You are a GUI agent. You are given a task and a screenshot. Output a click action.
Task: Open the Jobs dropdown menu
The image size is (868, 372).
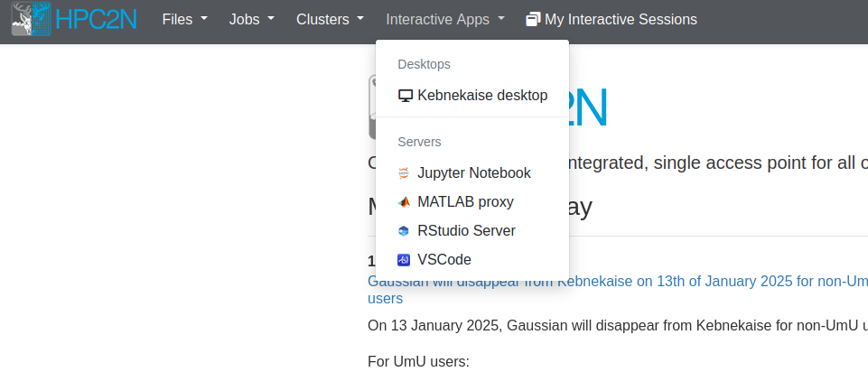click(x=252, y=19)
